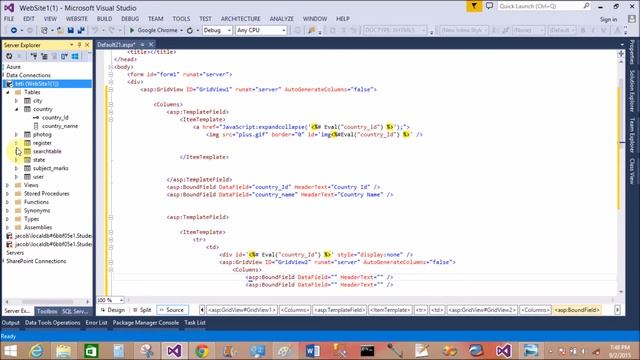Click the Sign in link

[x=608, y=19]
